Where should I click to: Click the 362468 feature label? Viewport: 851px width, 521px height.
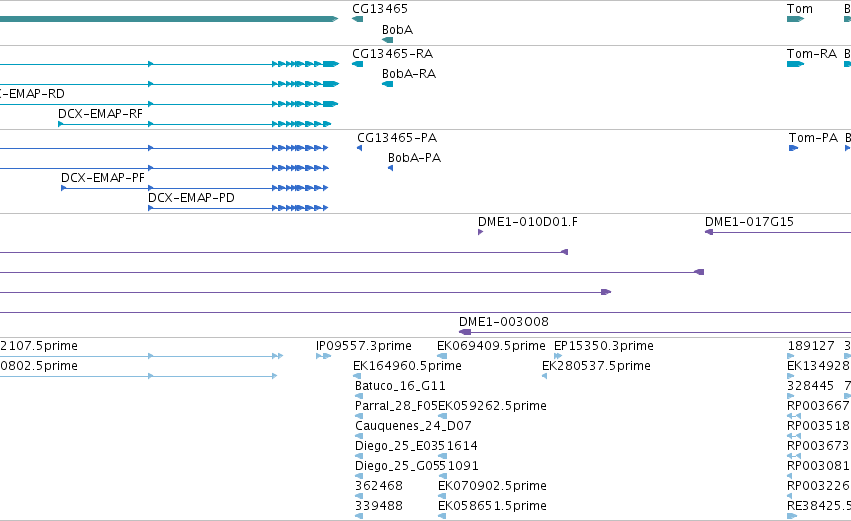coord(379,486)
